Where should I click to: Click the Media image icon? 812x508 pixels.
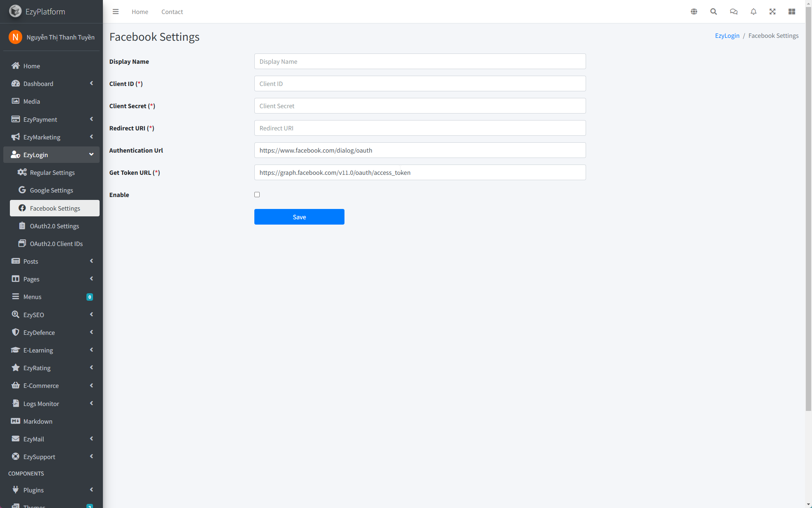point(16,101)
